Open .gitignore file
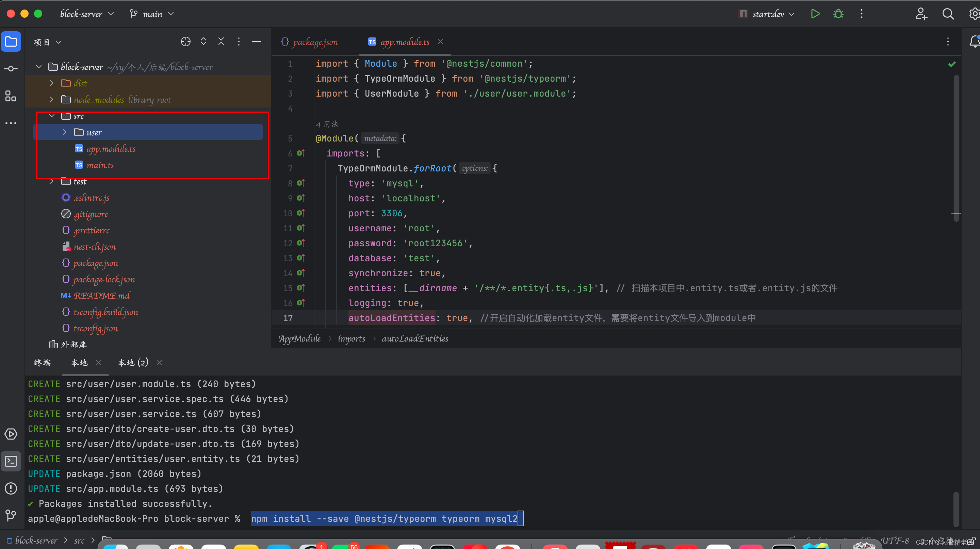The image size is (980, 549). click(91, 214)
